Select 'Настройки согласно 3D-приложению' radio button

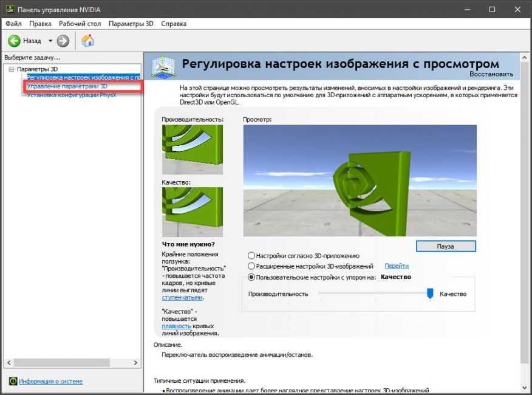(251, 256)
